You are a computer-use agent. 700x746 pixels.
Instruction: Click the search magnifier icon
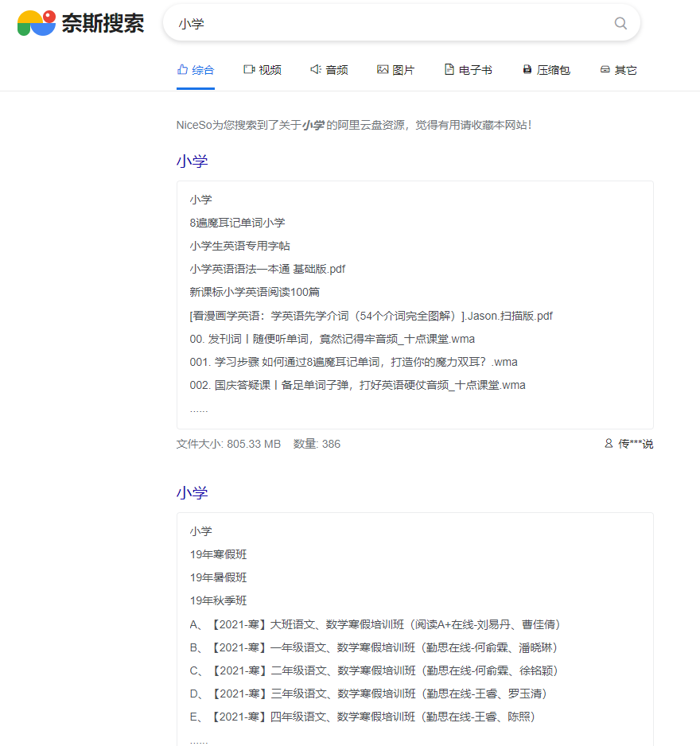(x=620, y=23)
